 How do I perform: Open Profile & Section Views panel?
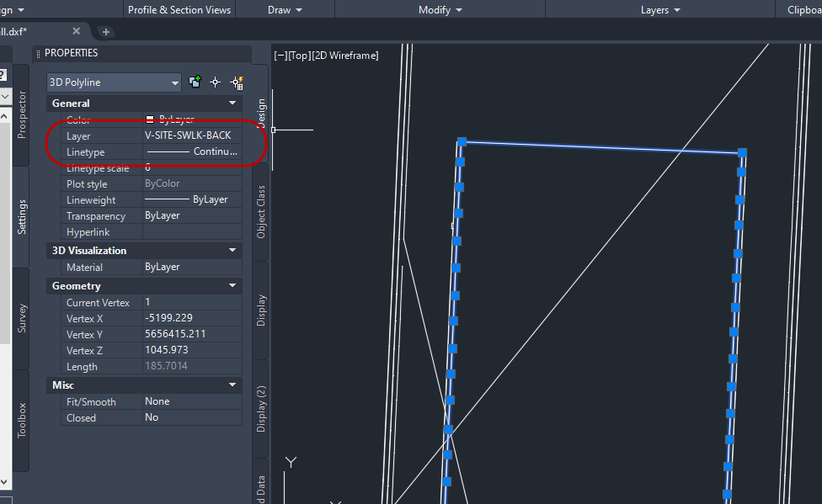[x=179, y=10]
